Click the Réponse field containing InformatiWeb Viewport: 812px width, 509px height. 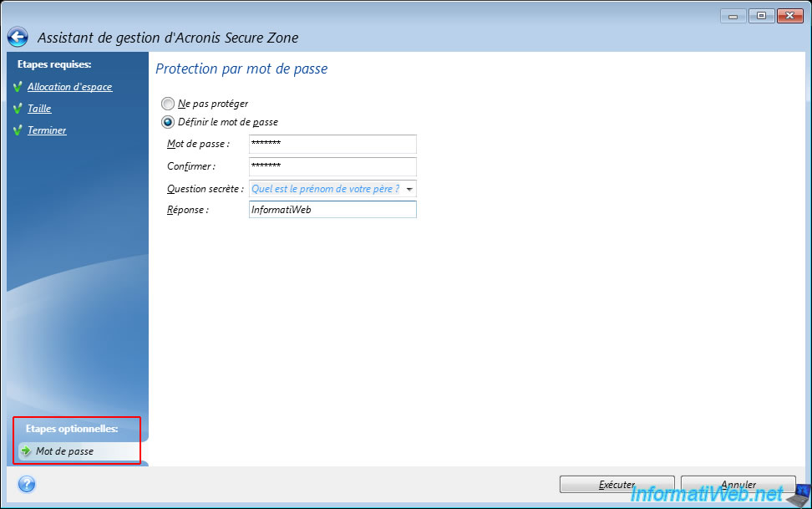[x=332, y=210]
